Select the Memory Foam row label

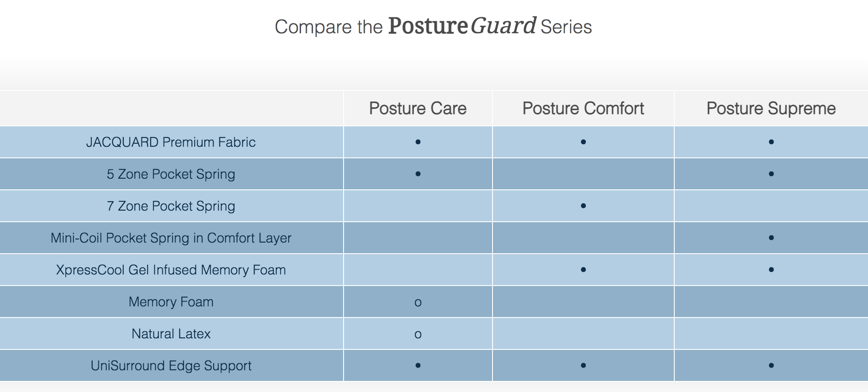pyautogui.click(x=171, y=302)
